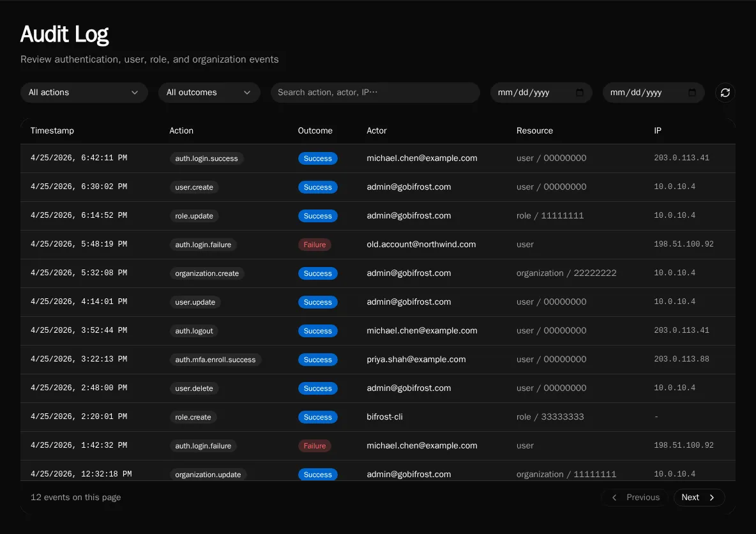This screenshot has width=756, height=534.
Task: Click actor old.account@northwind.com
Action: [421, 244]
